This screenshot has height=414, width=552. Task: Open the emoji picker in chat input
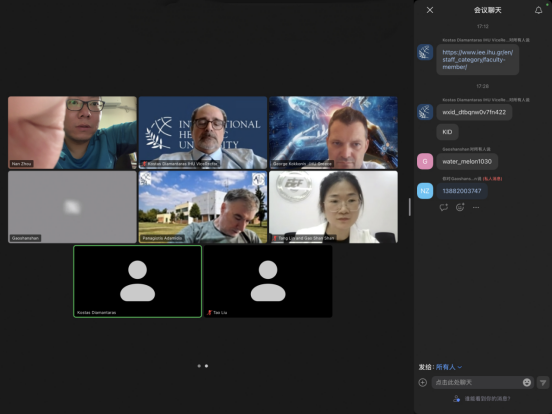click(x=527, y=382)
